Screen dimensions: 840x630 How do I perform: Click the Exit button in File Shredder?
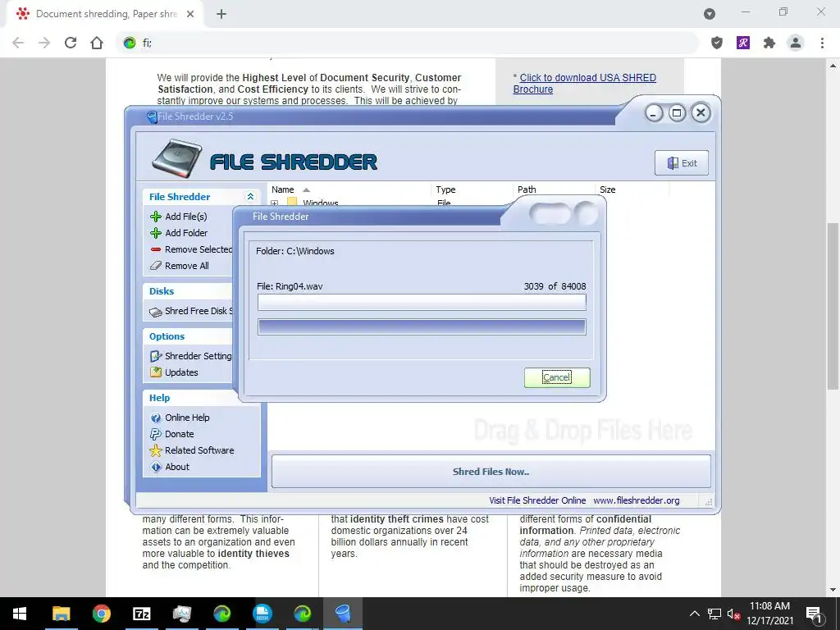click(x=682, y=163)
